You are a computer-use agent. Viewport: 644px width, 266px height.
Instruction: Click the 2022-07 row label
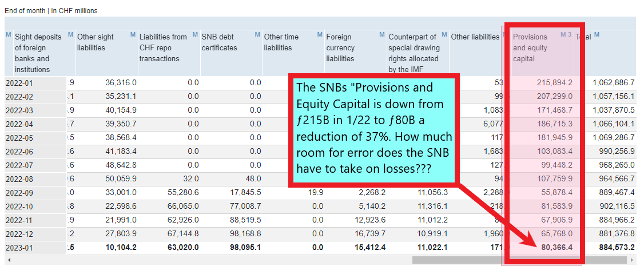tap(19, 165)
